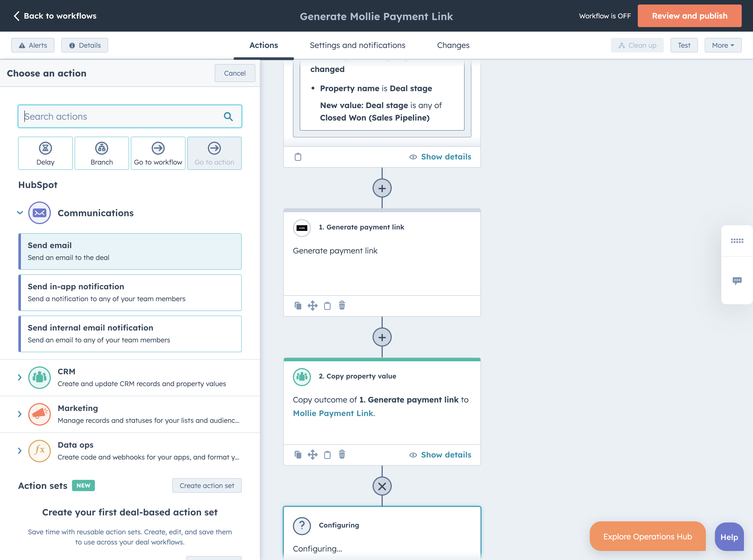Expand the Data ops category
753x560 pixels.
coord(20,450)
